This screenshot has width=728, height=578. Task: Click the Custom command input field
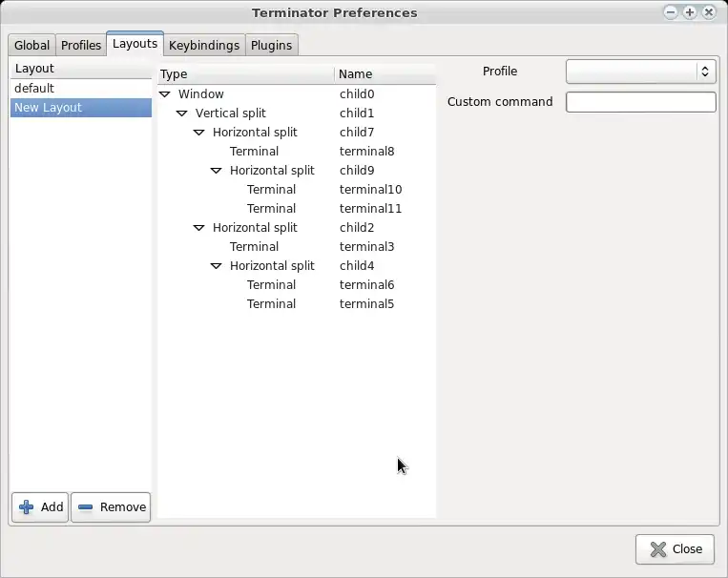pyautogui.click(x=641, y=102)
